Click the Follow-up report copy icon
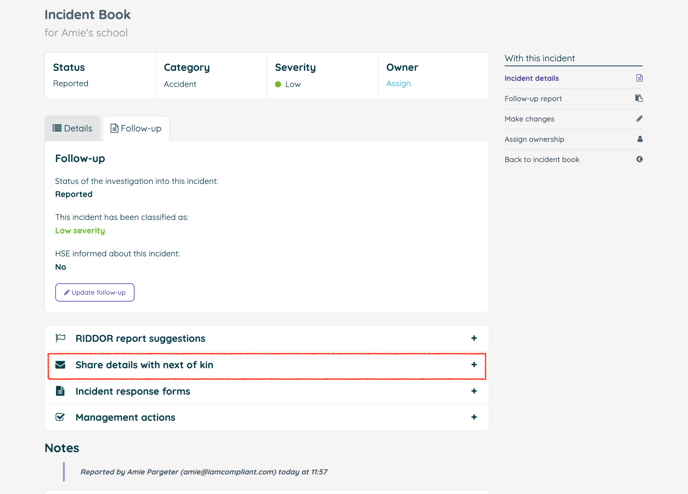This screenshot has height=494, width=688. point(639,99)
